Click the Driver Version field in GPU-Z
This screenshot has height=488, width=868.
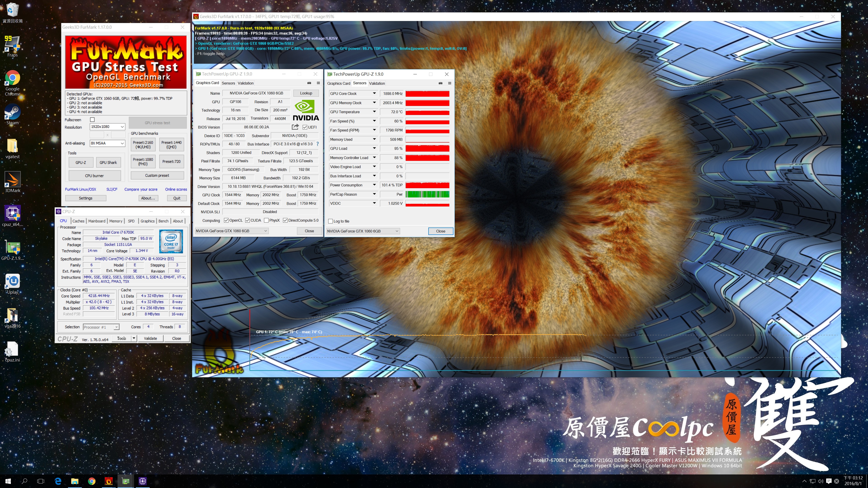(x=270, y=186)
